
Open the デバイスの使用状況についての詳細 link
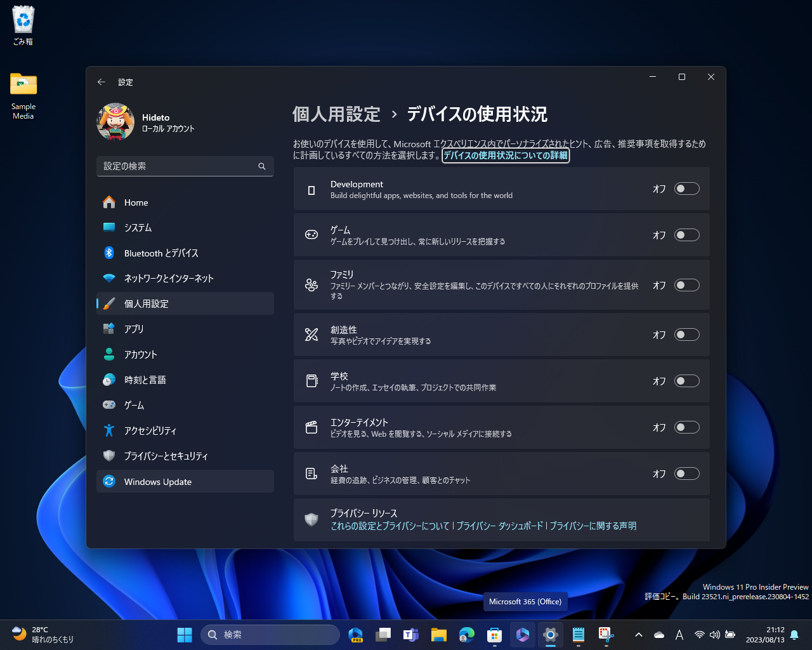coord(505,156)
